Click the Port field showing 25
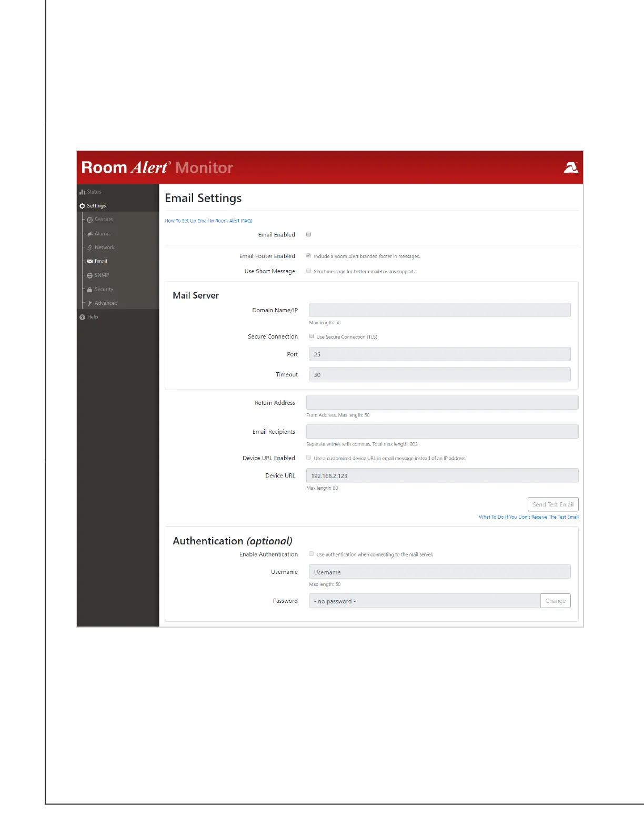 (440, 354)
